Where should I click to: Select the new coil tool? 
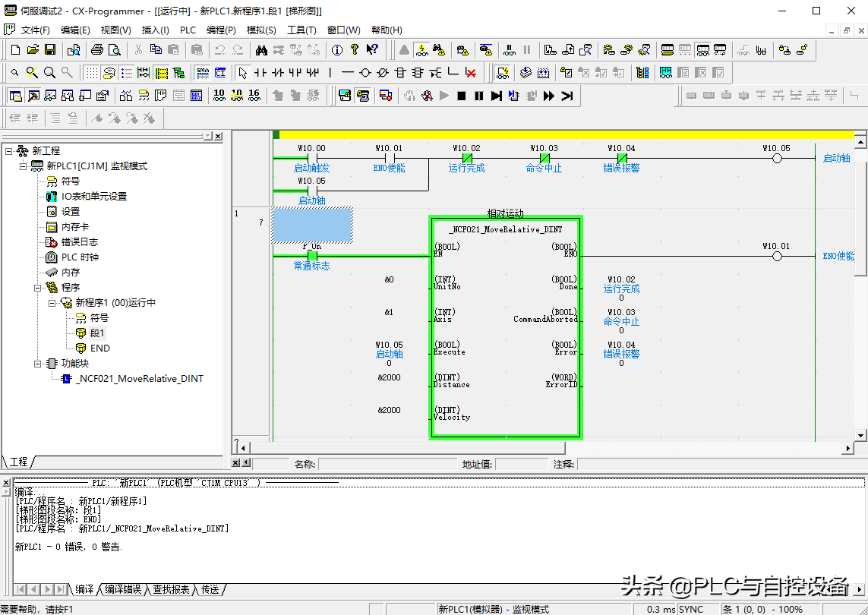(x=365, y=73)
